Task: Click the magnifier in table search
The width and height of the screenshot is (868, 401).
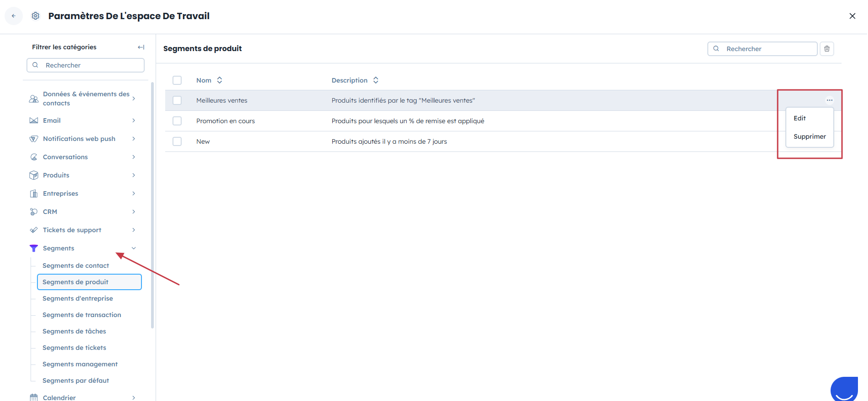Action: pos(716,49)
